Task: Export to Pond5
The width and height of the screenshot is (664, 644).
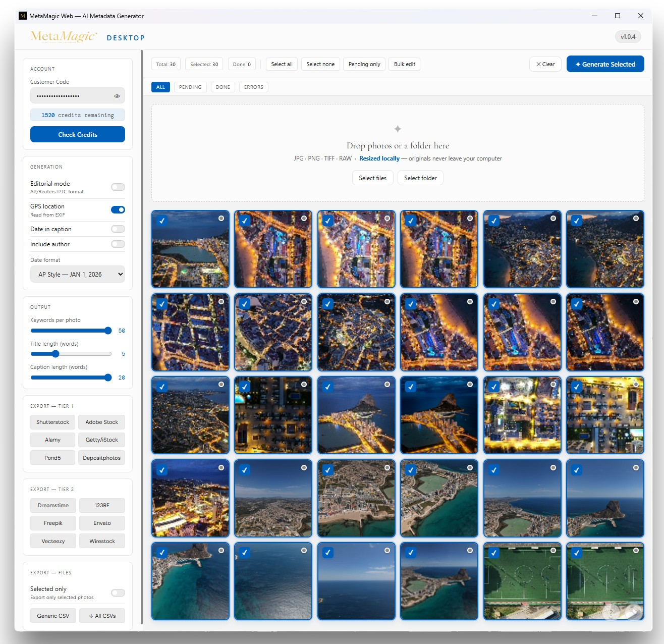Action: (x=52, y=458)
